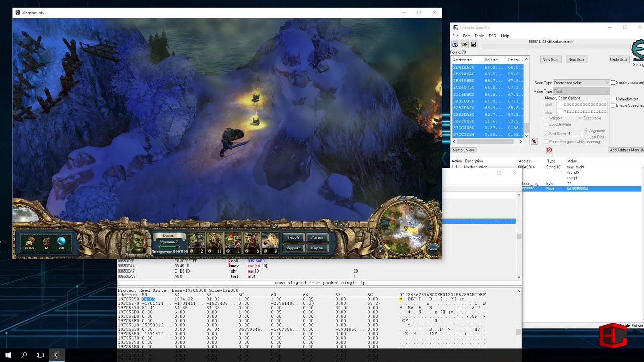
Task: Toggle the Enable Speedhack checkbox
Action: pos(613,105)
